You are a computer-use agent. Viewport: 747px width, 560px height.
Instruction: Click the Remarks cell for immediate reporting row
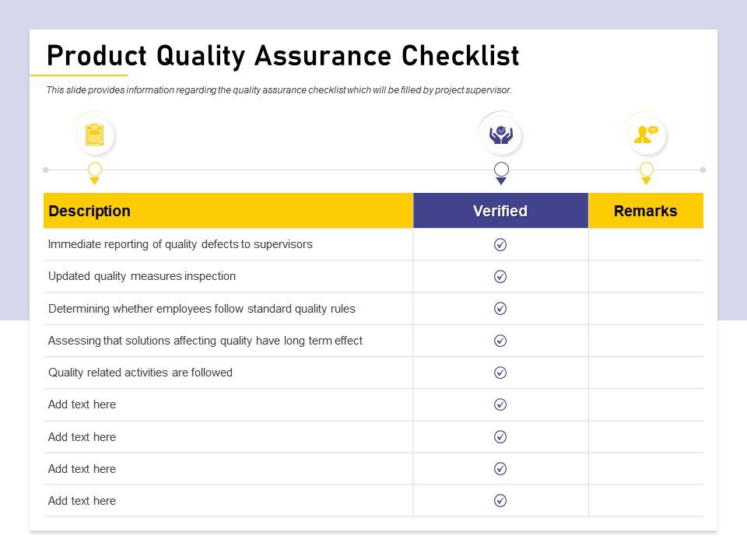(645, 244)
